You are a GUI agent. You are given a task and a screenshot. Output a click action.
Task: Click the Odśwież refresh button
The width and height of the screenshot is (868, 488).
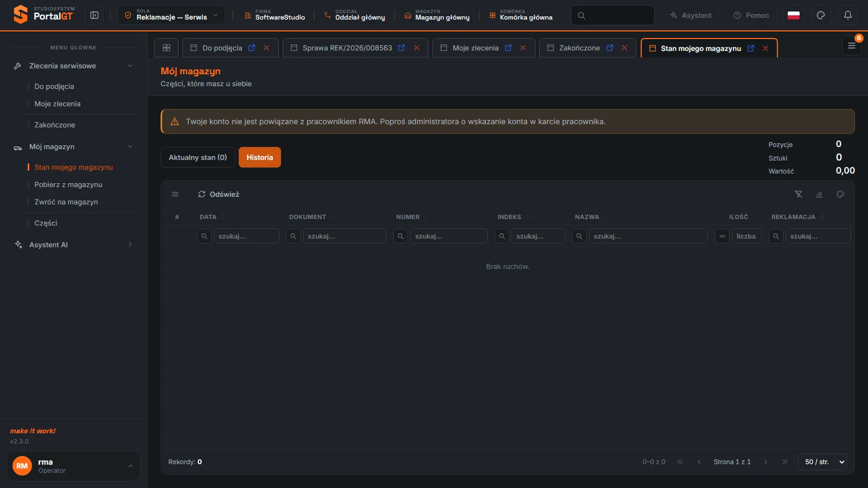(x=219, y=194)
